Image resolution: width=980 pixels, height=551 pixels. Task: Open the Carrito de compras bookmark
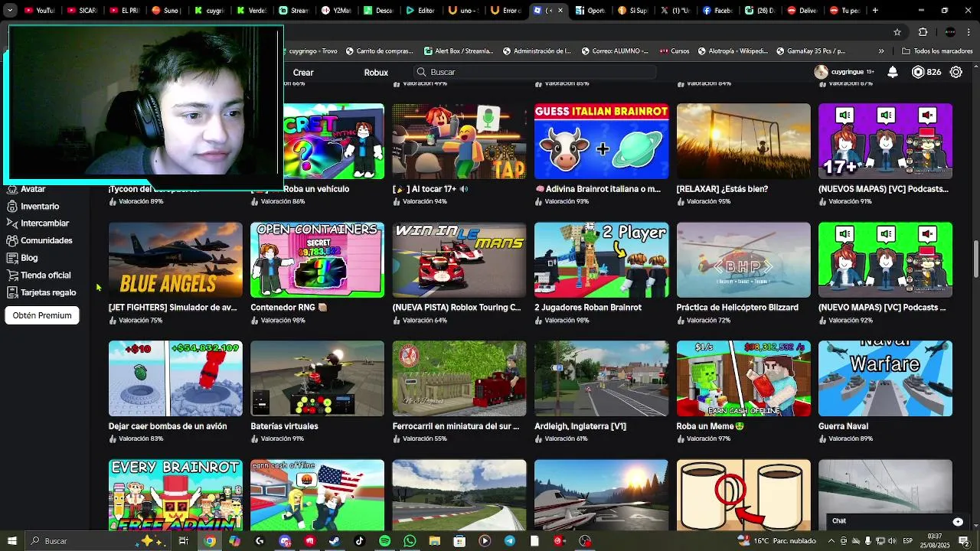[378, 51]
